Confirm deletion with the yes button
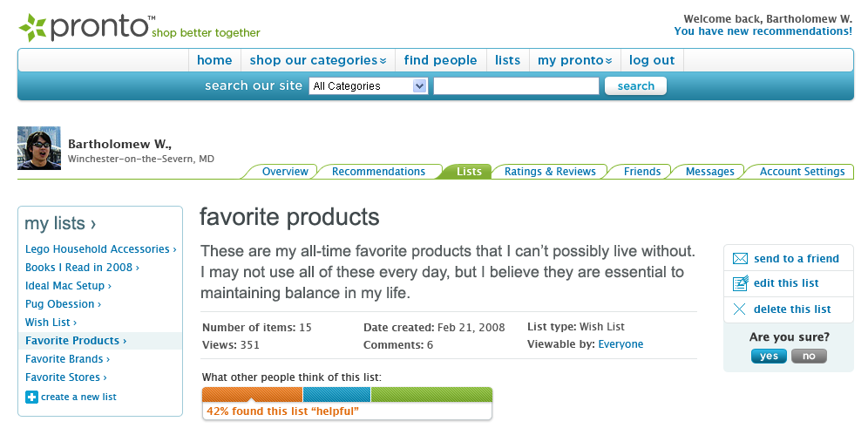This screenshot has height=435, width=868. [769, 356]
